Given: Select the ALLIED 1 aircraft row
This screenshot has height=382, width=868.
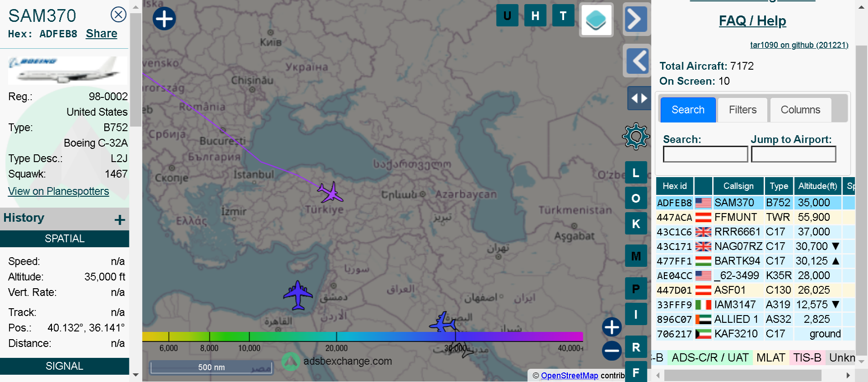Looking at the screenshot, I should [755, 319].
